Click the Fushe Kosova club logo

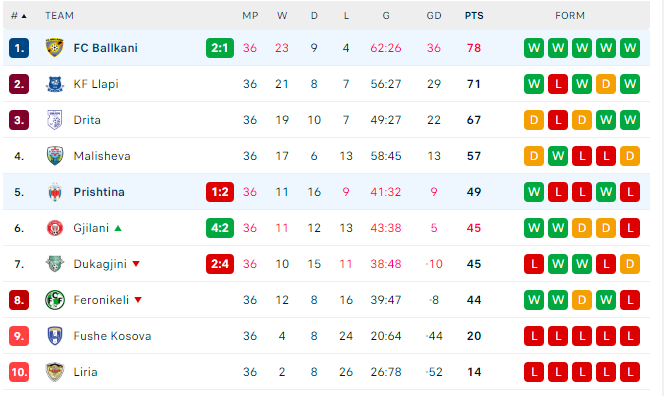pyautogui.click(x=55, y=336)
